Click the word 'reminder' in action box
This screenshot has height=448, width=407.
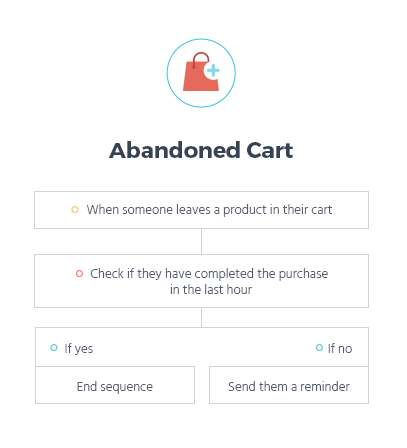tap(325, 387)
